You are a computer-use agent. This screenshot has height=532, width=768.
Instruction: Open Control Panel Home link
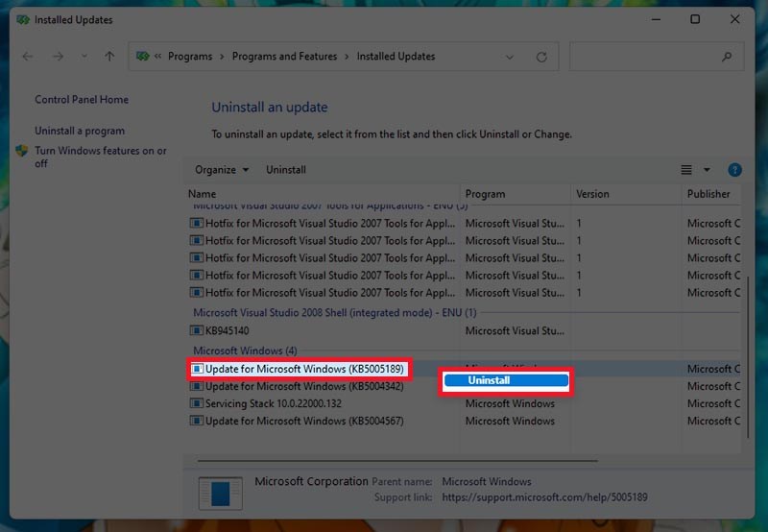[x=82, y=100]
